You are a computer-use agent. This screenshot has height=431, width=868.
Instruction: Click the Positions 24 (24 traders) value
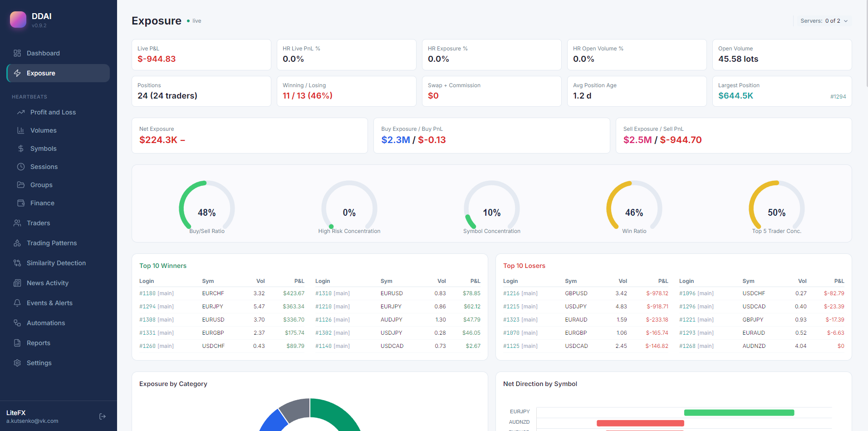pos(167,96)
